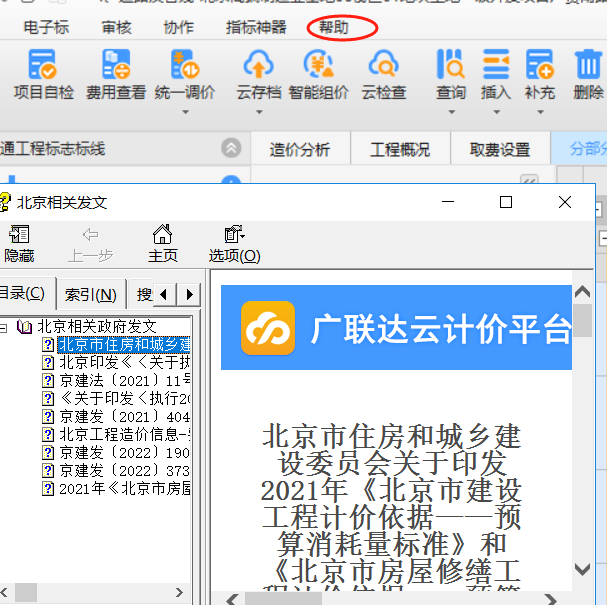Click the 查询 query icon
The image size is (607, 605).
point(451,64)
